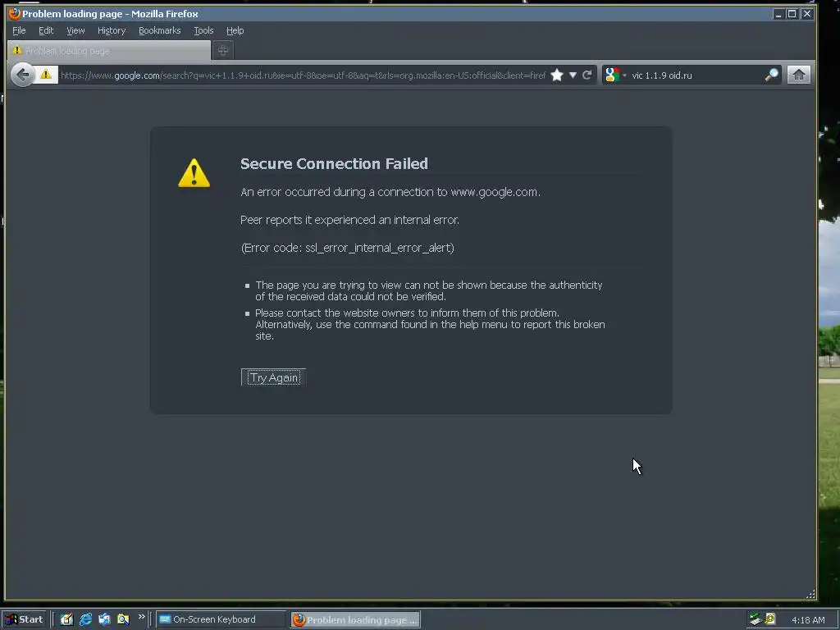Minimize the Firefox window
Screen dimensions: 840x630
tap(778, 14)
